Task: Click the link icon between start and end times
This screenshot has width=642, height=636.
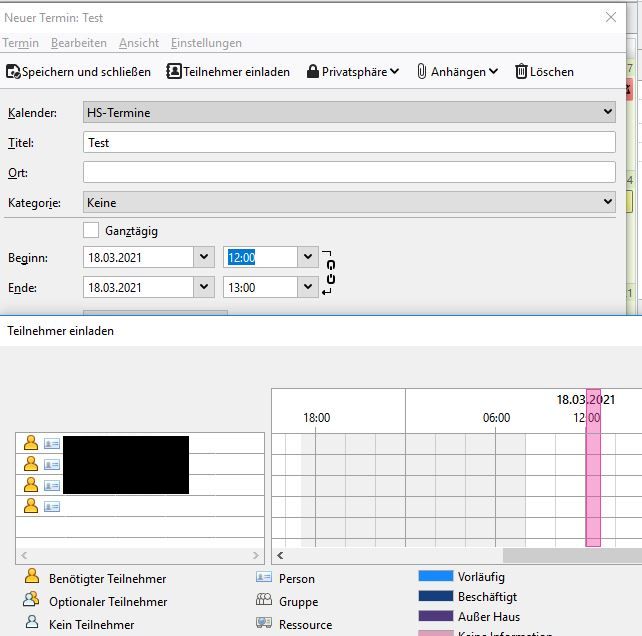Action: tap(330, 272)
